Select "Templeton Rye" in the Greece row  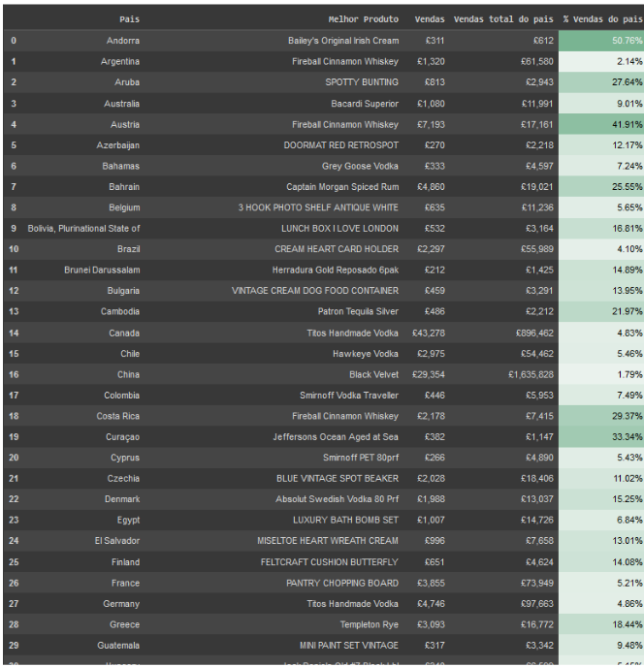coord(369,624)
